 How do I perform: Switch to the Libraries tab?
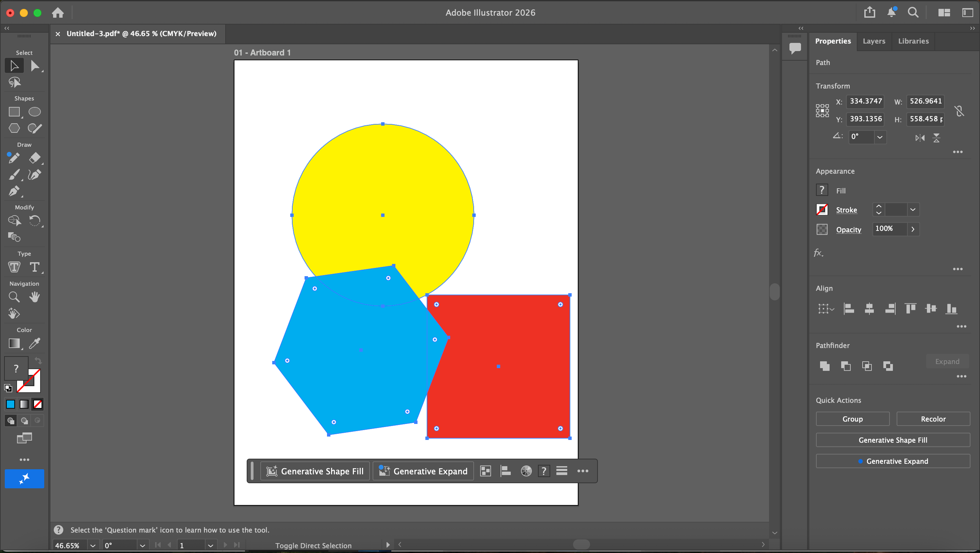tap(913, 41)
